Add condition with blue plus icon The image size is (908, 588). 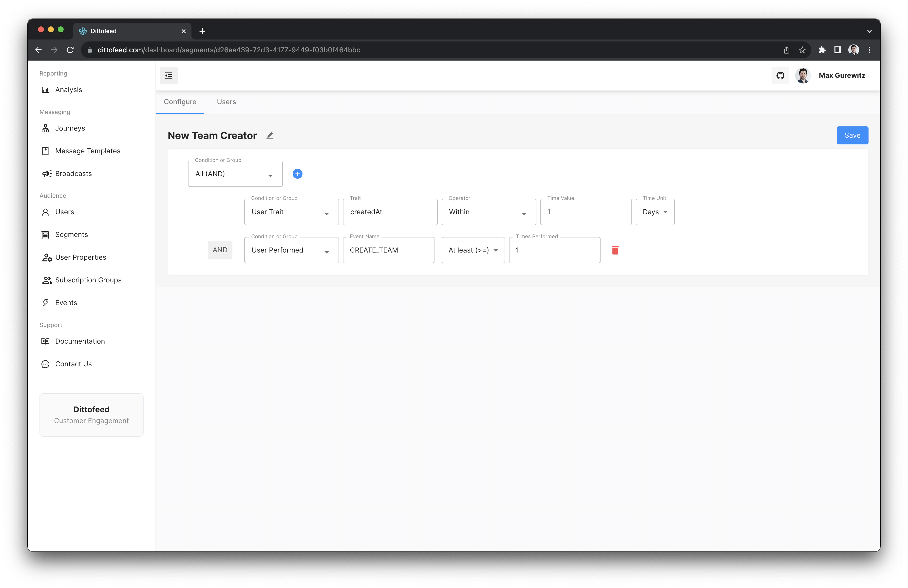pos(297,174)
